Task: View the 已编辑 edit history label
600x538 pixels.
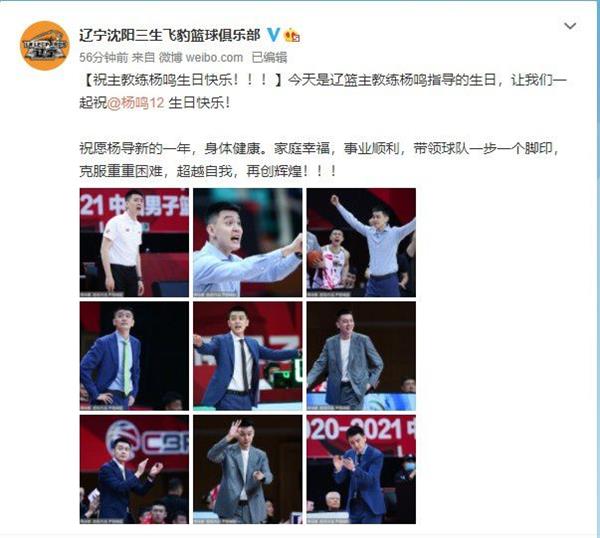Action: click(269, 58)
